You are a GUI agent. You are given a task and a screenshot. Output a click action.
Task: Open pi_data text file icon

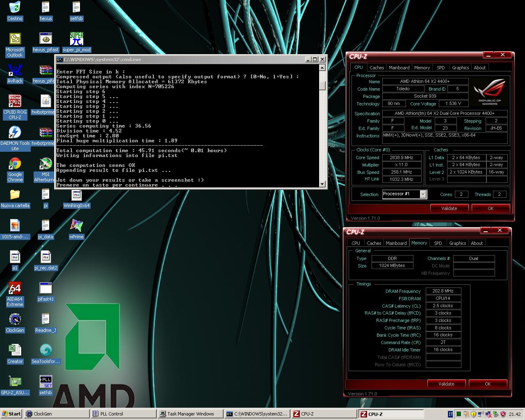coord(46,229)
